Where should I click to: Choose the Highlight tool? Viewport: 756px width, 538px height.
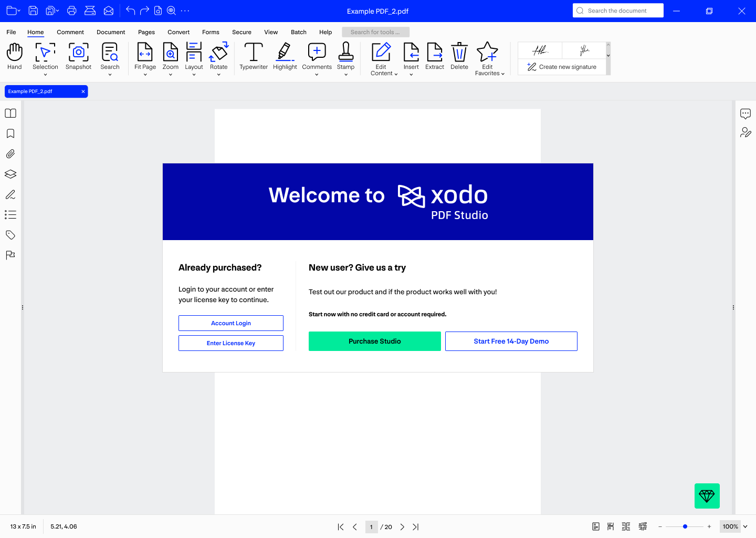285,56
